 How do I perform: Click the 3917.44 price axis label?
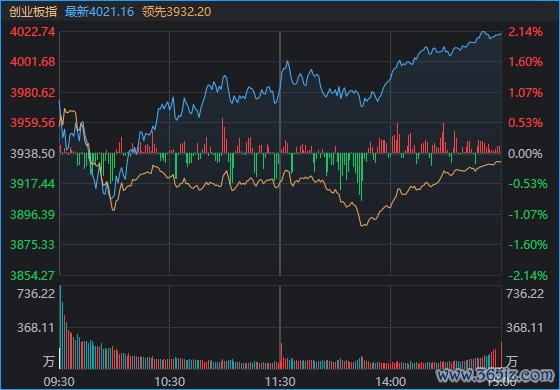tap(32, 184)
